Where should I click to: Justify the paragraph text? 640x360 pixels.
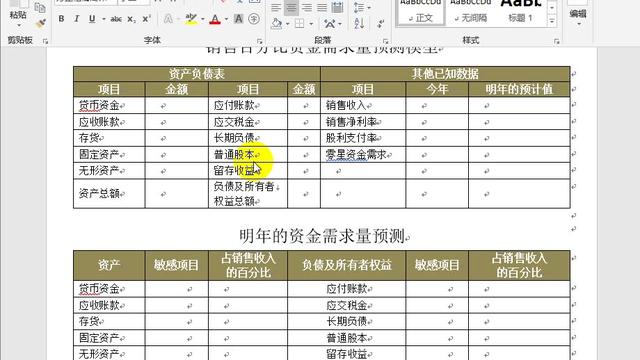pyautogui.click(x=322, y=7)
